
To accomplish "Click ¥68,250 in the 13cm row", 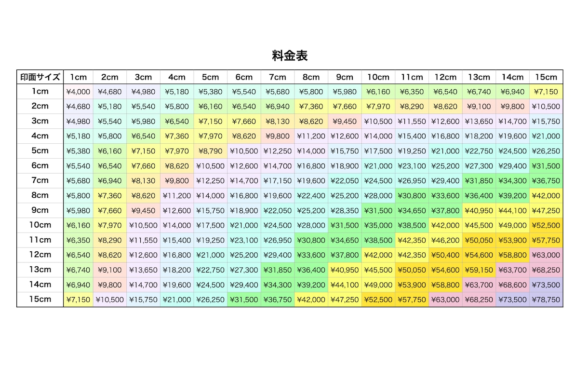I will (546, 270).
